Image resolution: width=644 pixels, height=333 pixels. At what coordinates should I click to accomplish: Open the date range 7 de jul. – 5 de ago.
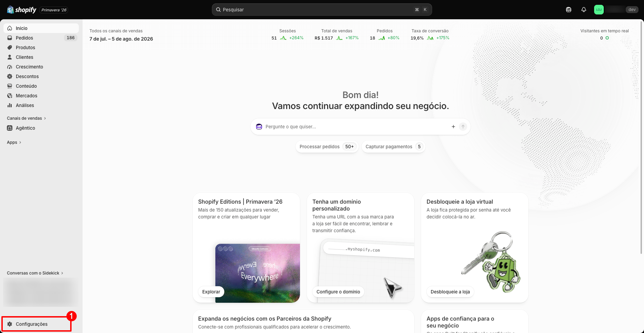tap(121, 39)
